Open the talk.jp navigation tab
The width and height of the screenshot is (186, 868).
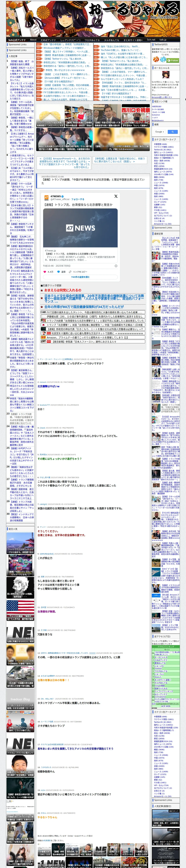[163, 40]
